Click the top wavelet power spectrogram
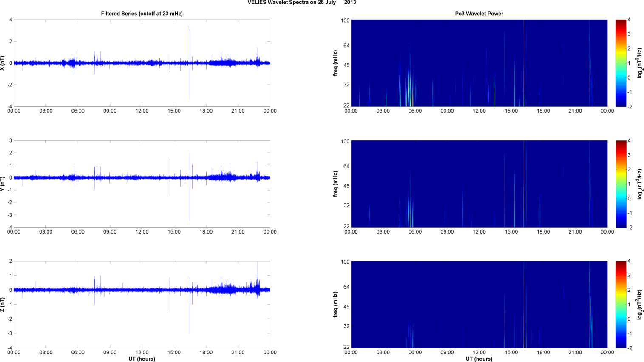This screenshot has width=644, height=362. [x=479, y=63]
